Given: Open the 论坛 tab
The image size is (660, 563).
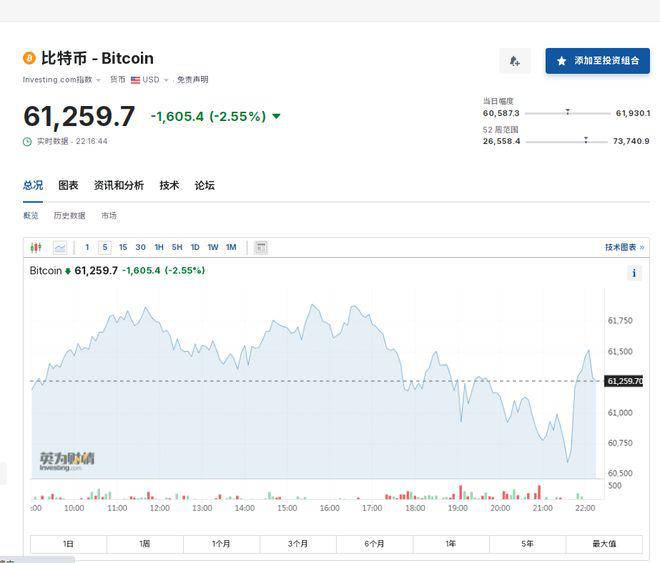Looking at the screenshot, I should [x=205, y=185].
